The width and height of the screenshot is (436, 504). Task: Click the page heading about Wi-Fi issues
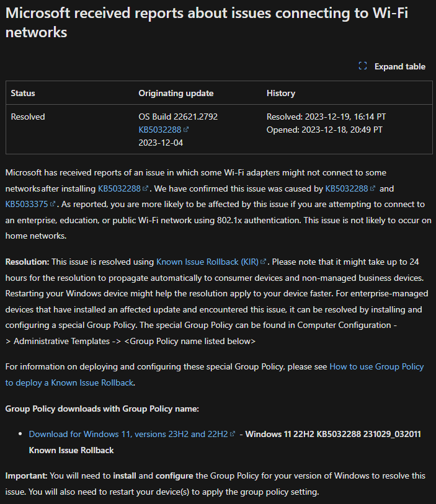[x=207, y=22]
